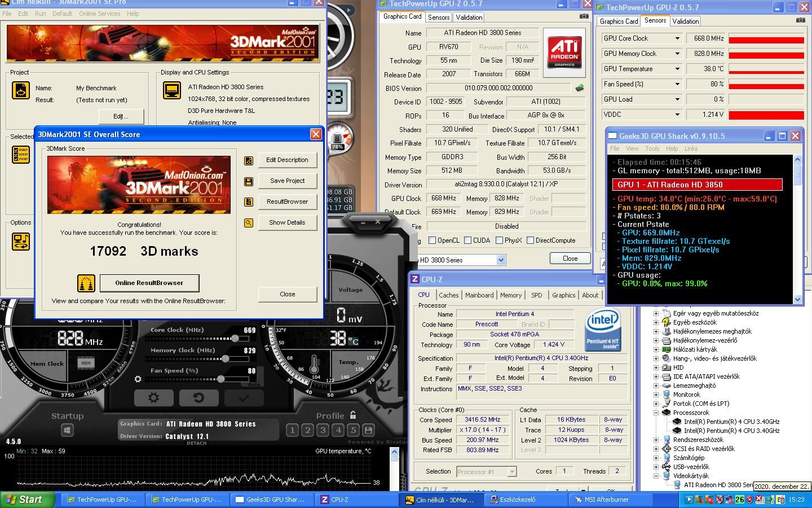This screenshot has width=812, height=508.
Task: Open GPU Load sensor dropdown
Action: tap(677, 99)
